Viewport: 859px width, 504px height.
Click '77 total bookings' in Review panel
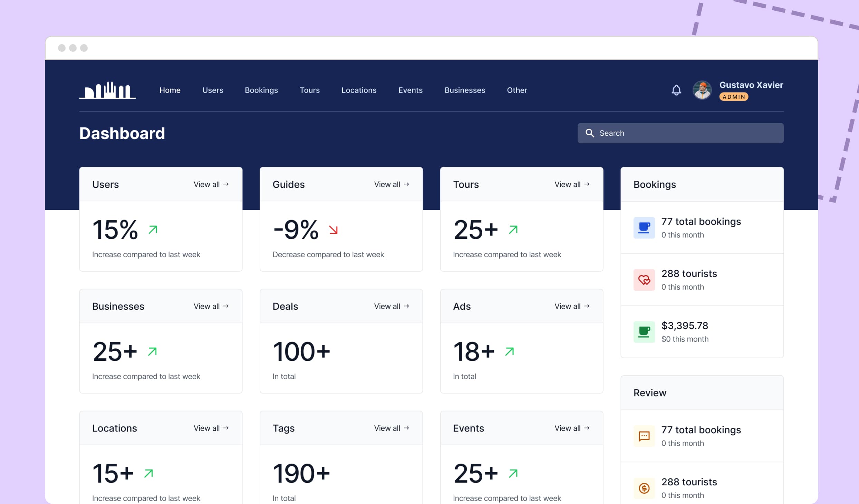point(701,430)
